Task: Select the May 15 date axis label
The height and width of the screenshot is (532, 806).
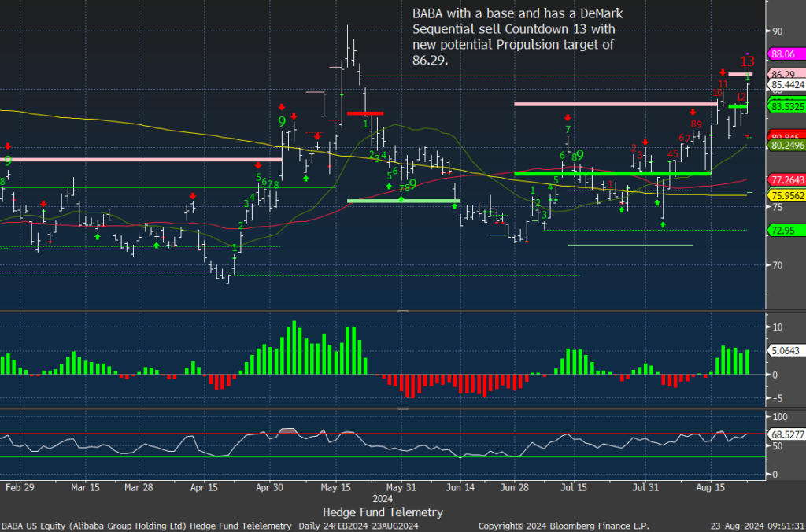Action: [335, 487]
